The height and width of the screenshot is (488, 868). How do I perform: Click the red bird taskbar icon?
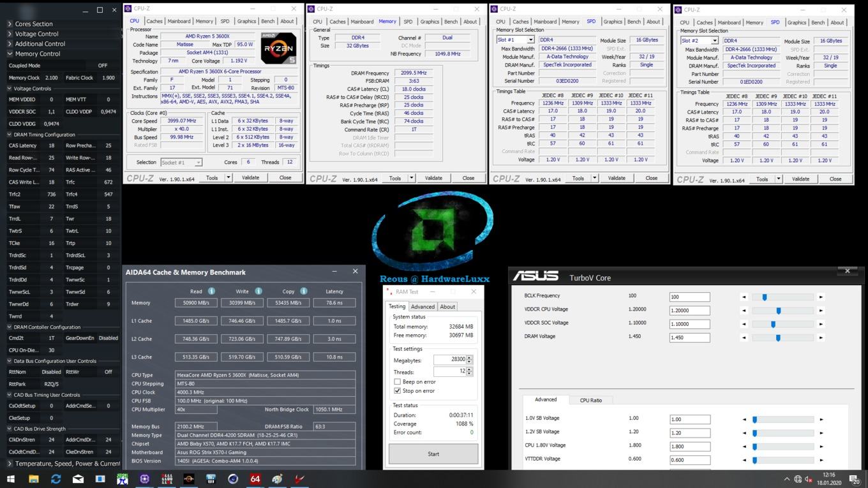coord(300,479)
